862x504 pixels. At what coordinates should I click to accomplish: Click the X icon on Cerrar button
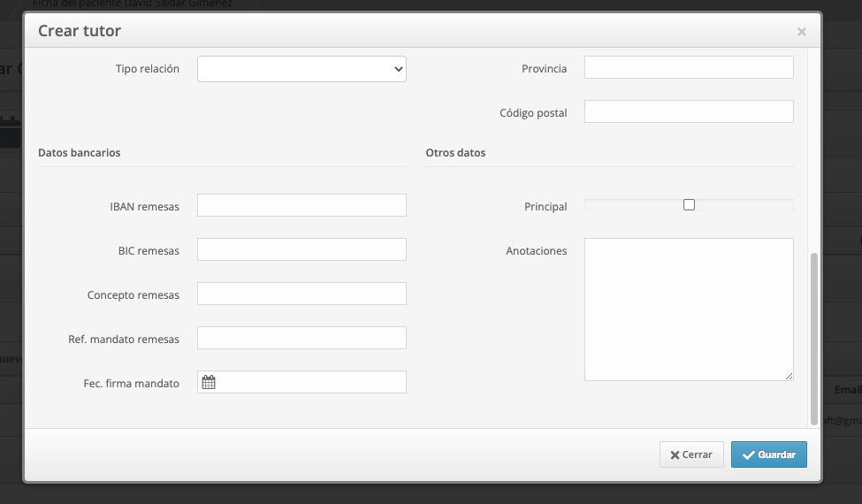(x=675, y=455)
